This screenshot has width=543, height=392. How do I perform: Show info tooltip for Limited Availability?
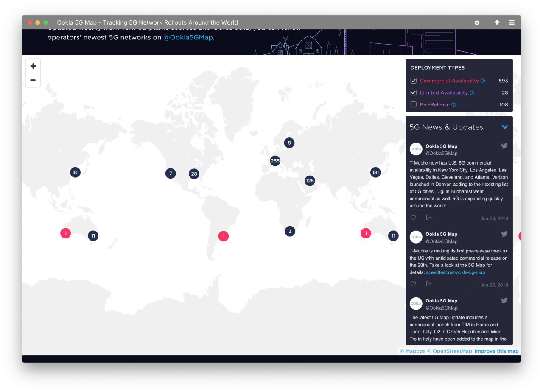[x=472, y=93]
